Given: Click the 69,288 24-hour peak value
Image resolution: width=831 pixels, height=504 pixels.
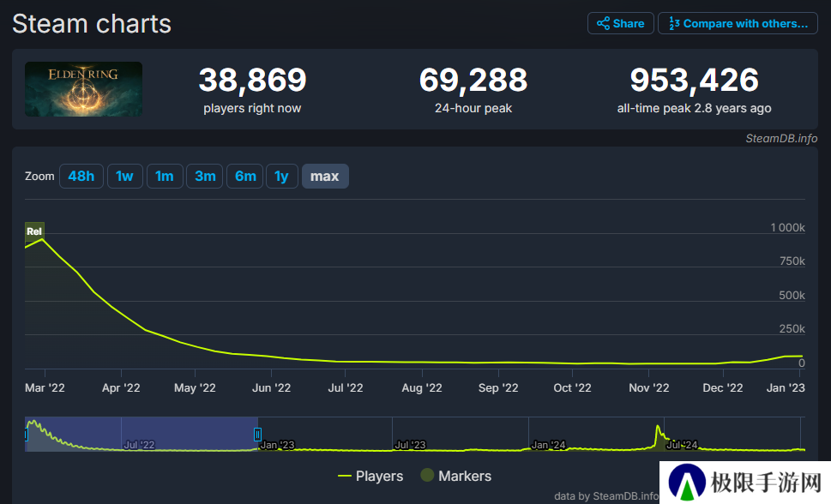Looking at the screenshot, I should coord(473,80).
